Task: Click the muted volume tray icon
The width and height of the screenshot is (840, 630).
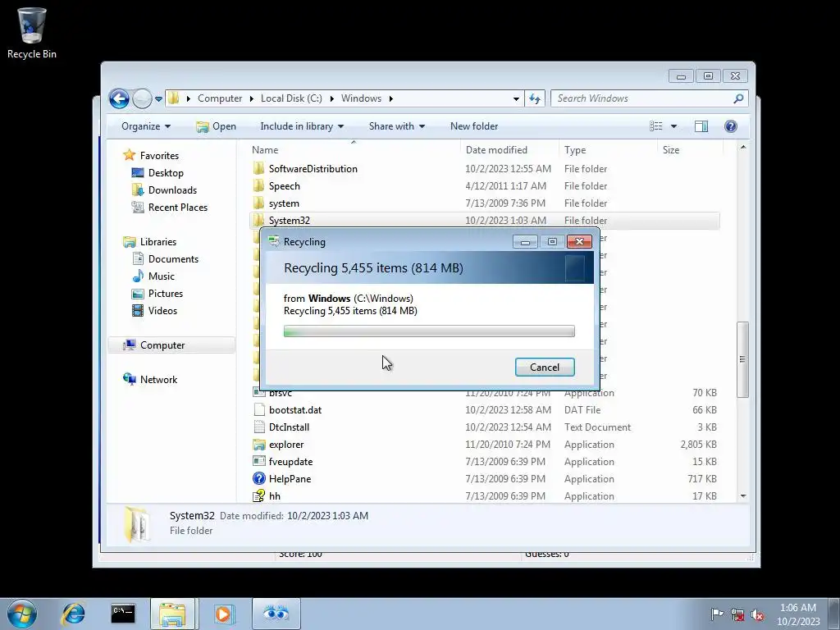Action: click(757, 614)
